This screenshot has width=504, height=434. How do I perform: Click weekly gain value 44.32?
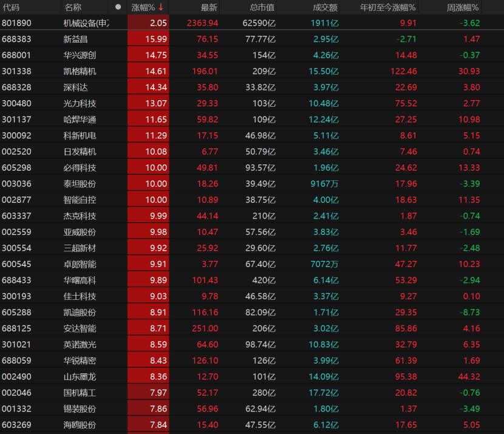coord(469,376)
